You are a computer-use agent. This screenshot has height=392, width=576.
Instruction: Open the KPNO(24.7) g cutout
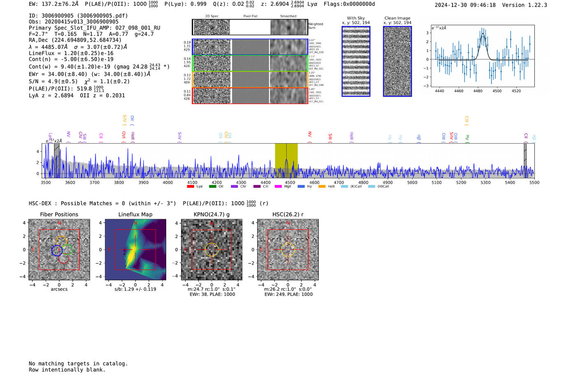(211, 250)
